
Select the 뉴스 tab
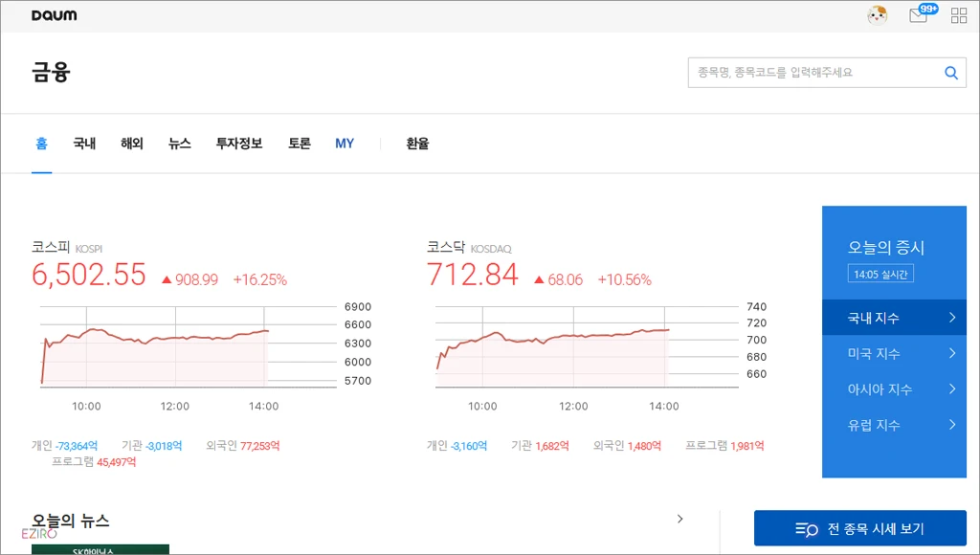click(x=179, y=144)
